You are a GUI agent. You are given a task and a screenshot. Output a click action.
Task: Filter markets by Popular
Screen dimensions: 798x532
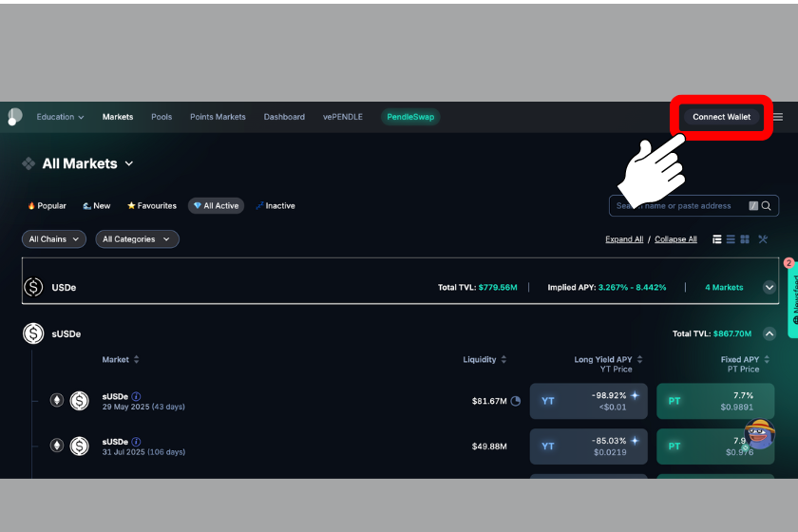(47, 205)
